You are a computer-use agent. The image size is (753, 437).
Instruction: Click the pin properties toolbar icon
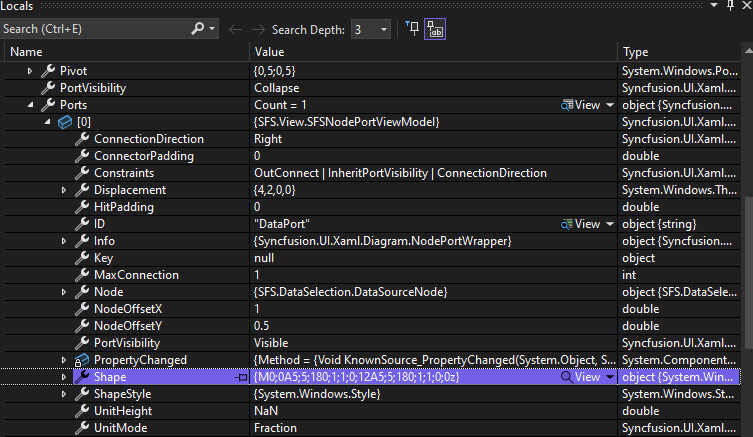coord(412,30)
